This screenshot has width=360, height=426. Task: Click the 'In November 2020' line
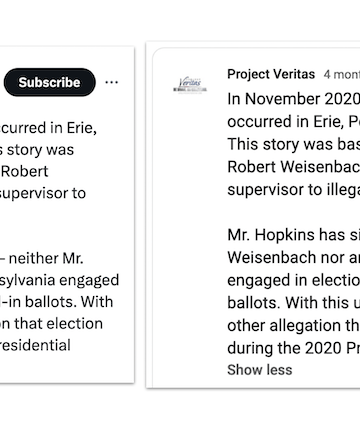(294, 99)
